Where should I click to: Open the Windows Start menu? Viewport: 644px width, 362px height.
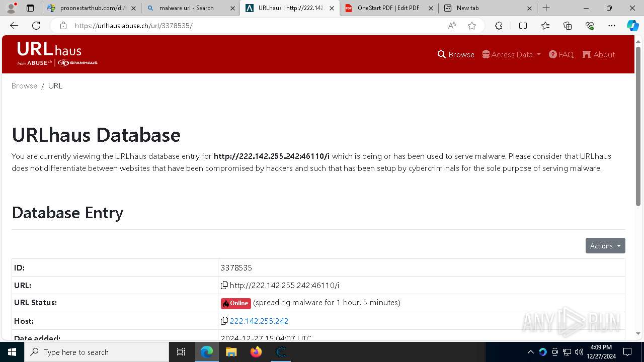12,352
